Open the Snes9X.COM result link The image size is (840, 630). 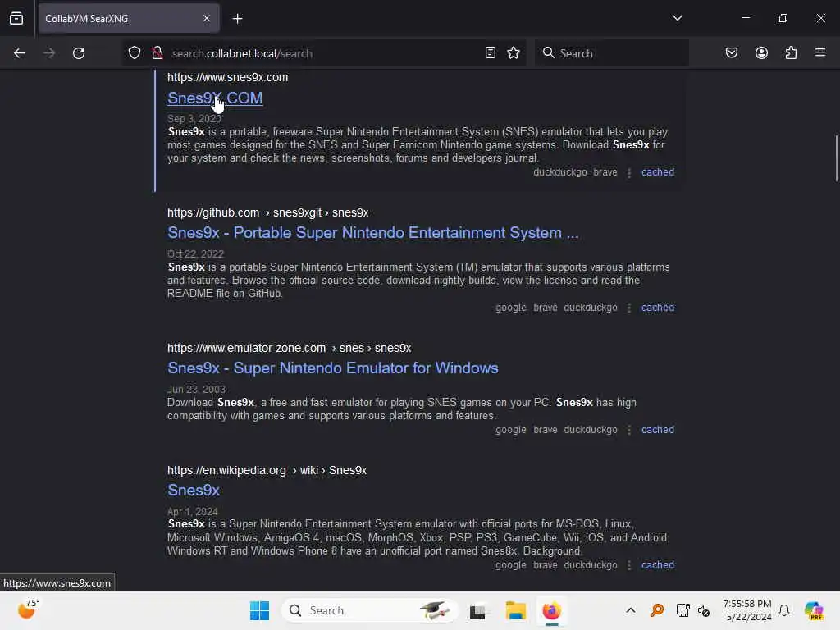click(215, 98)
